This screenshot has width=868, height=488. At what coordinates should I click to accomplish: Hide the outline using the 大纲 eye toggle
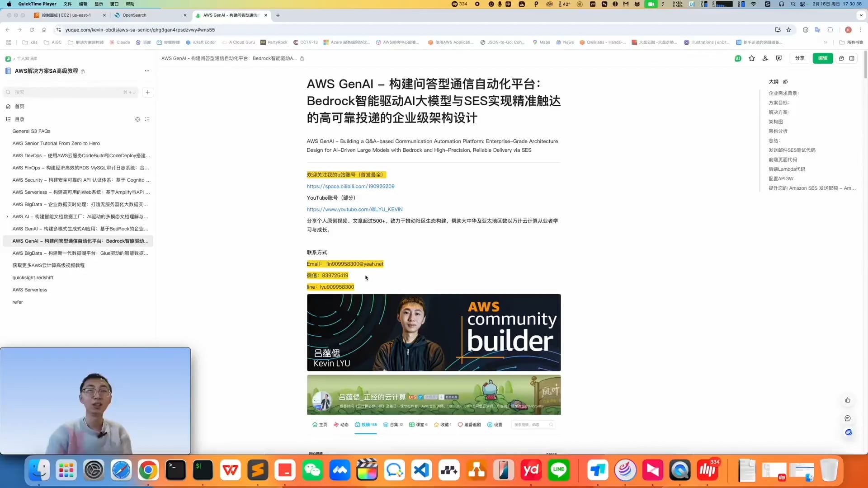[x=785, y=82]
